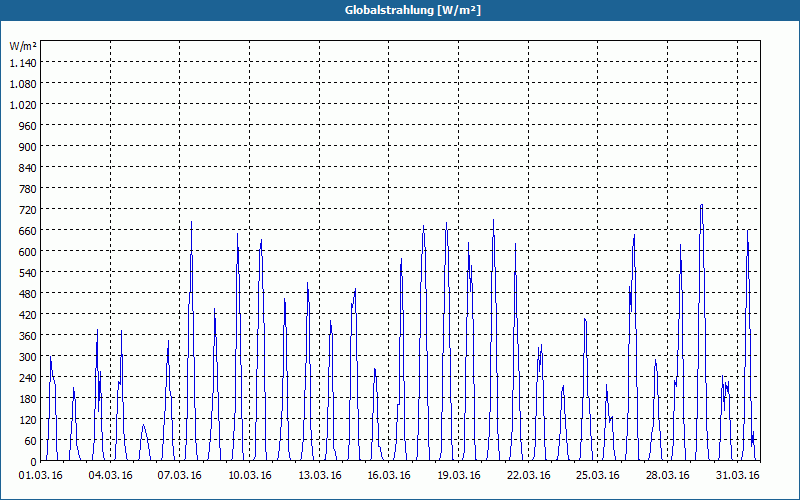Select the 1.140 y-axis value
Image resolution: width=800 pixels, height=500 pixels.
click(x=23, y=63)
